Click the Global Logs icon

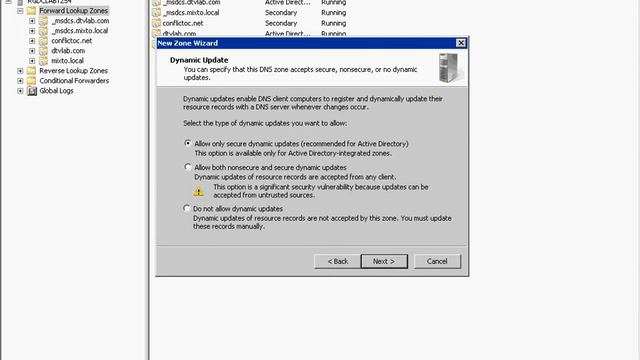(x=31, y=91)
